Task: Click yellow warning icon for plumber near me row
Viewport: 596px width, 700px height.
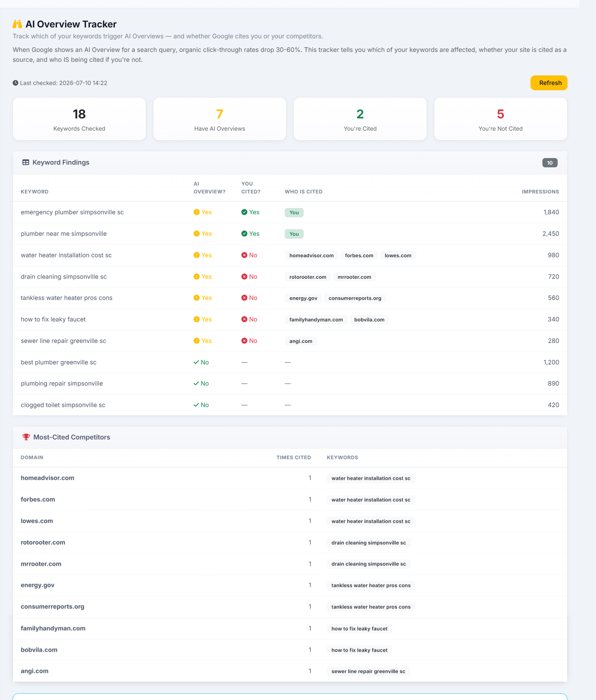Action: point(196,233)
